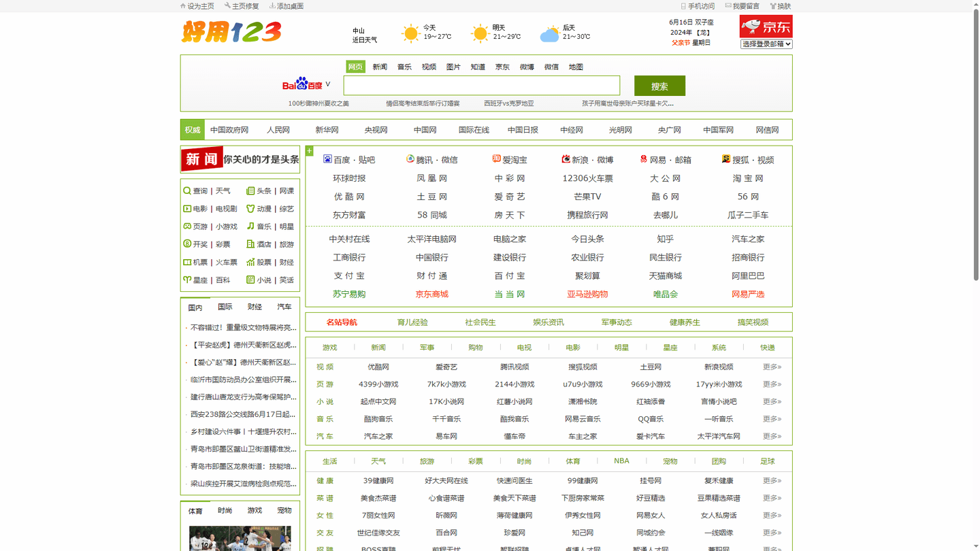The image size is (980, 551).
Task: Switch to the 国际 news tab
Action: pos(225,307)
